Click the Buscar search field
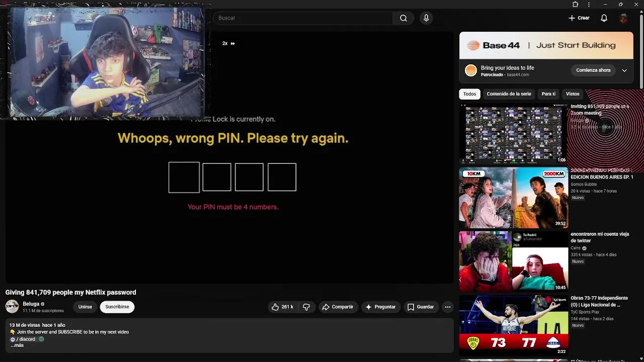Image resolution: width=644 pixels, height=362 pixels. (x=303, y=18)
